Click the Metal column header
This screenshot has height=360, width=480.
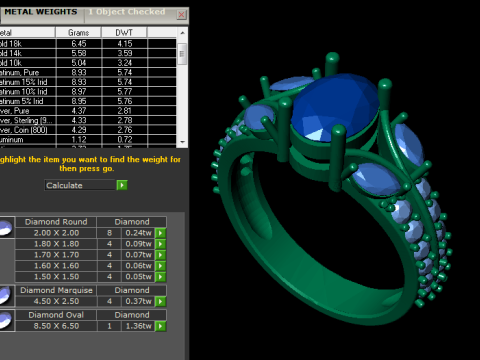(27, 32)
